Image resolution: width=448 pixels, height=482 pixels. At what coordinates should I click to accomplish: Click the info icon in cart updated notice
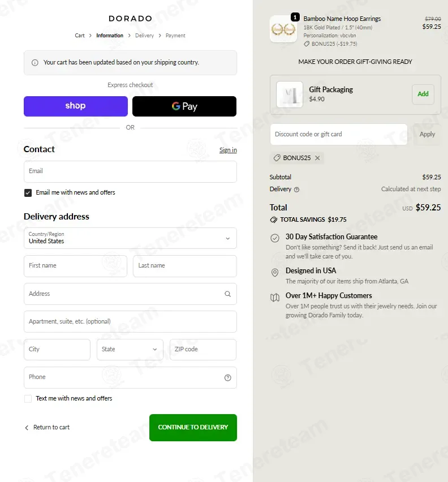pos(35,63)
